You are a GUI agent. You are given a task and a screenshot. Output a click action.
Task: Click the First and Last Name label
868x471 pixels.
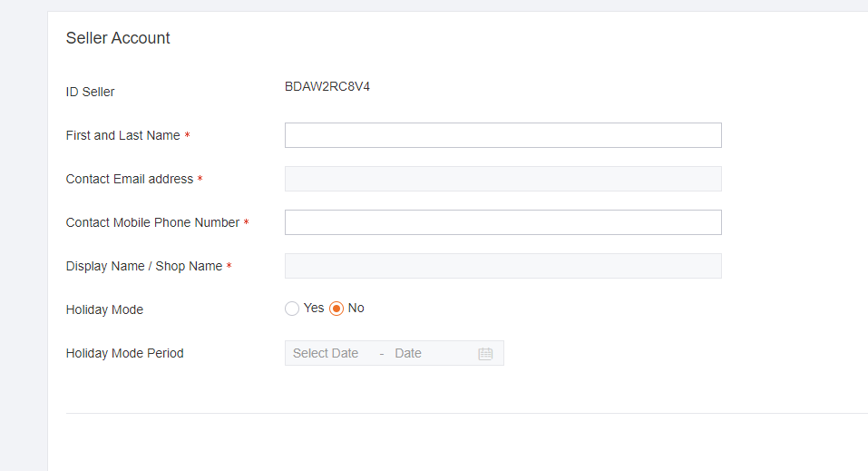pos(122,136)
